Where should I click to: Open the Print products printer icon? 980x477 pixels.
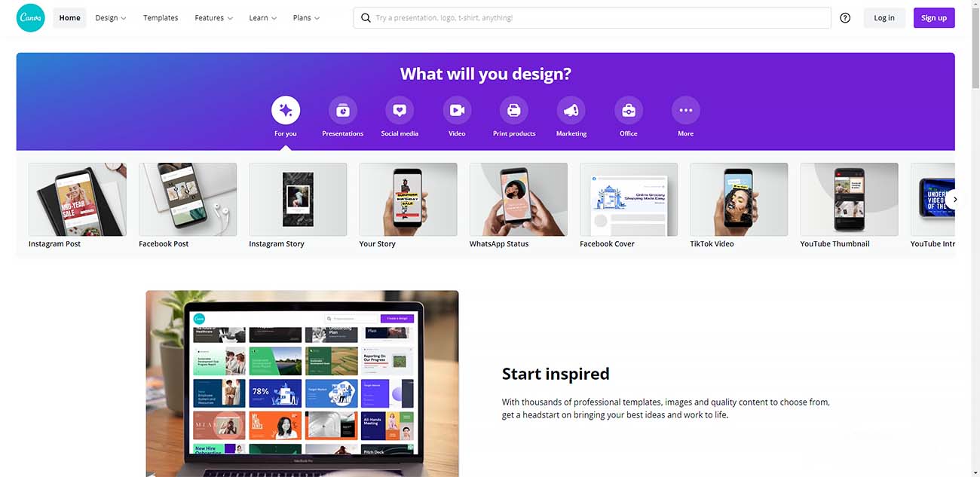tap(514, 110)
